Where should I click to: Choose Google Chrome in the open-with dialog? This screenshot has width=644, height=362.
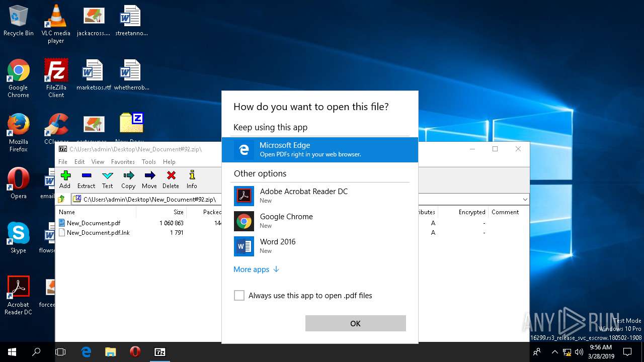pyautogui.click(x=320, y=221)
